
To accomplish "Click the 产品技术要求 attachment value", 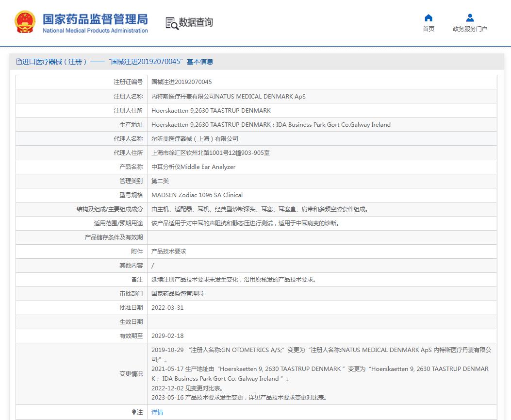I will (168, 251).
